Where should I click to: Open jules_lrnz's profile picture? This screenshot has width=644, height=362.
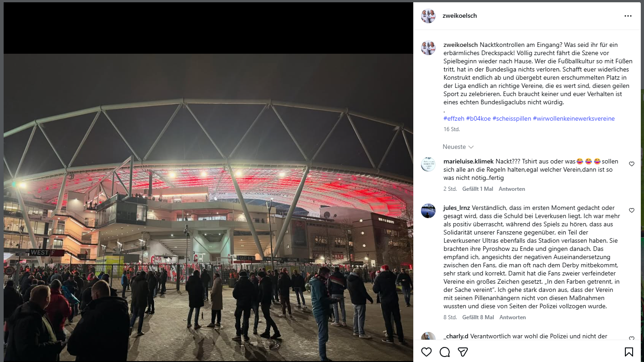428,211
